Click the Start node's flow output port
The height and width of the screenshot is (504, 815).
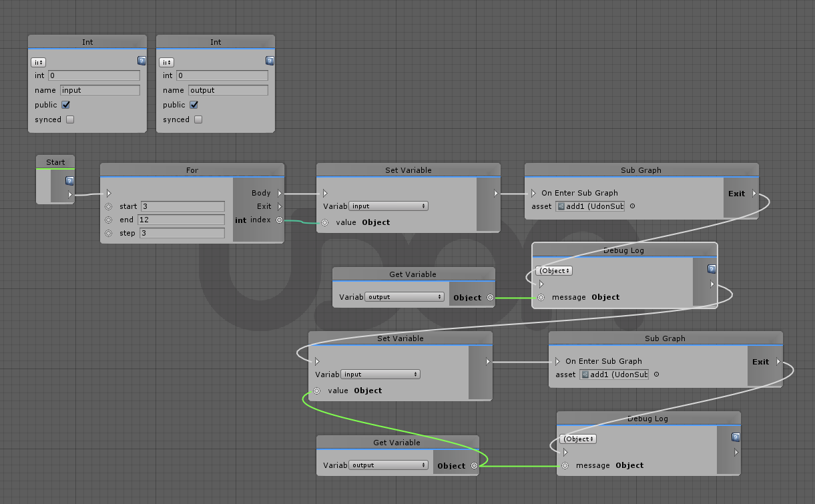tap(70, 195)
